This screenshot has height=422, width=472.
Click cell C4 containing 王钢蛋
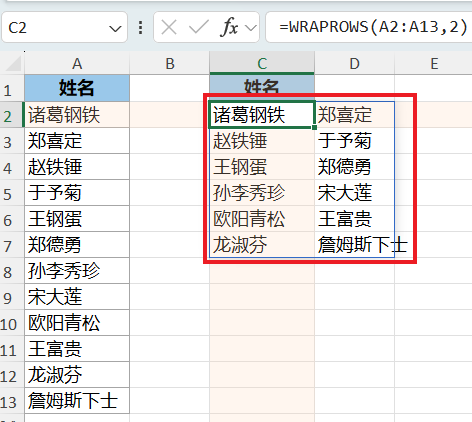[262, 167]
